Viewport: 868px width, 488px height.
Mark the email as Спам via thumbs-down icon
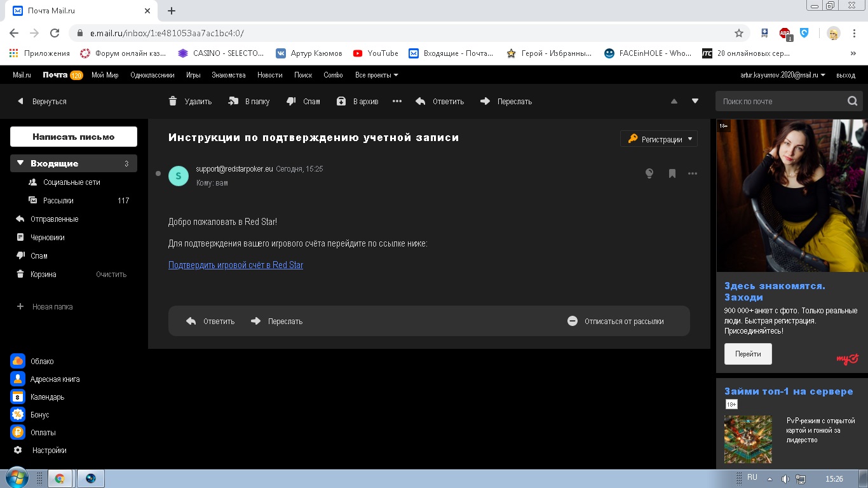click(x=291, y=101)
